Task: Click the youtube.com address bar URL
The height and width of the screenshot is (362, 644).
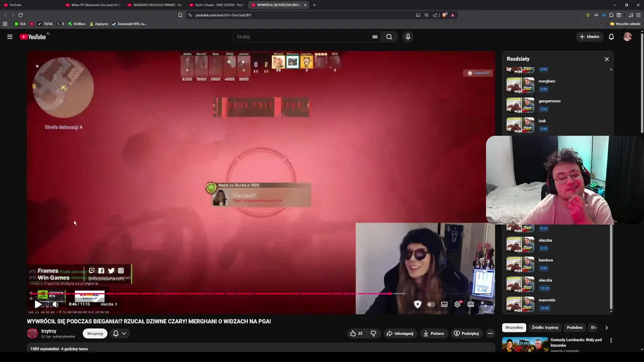Action: pos(223,15)
